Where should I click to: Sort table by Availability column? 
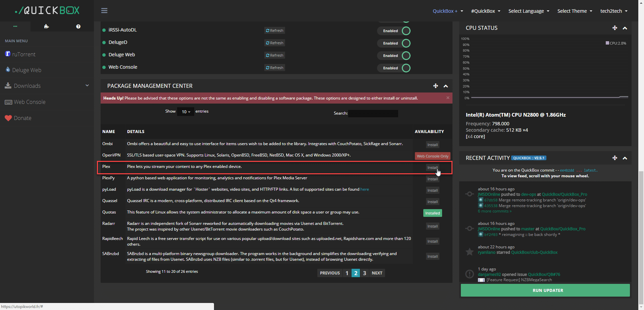pyautogui.click(x=429, y=132)
